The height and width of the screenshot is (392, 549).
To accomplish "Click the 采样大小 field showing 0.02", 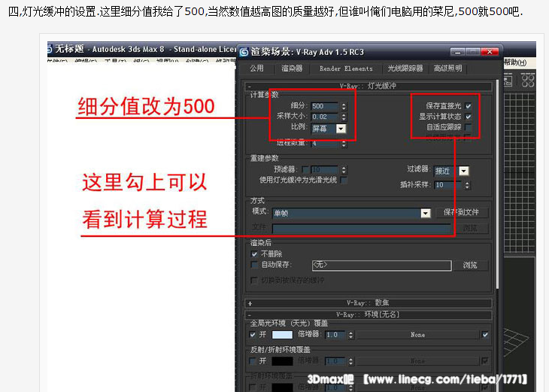I will point(325,117).
